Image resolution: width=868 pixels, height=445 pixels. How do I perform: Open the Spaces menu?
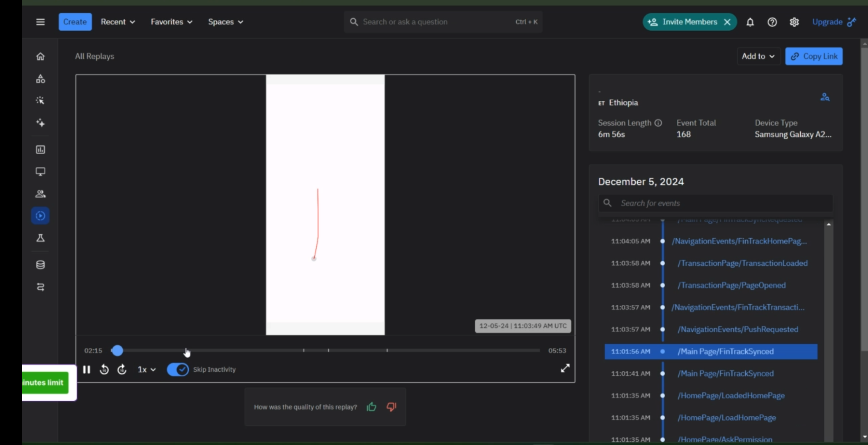(225, 22)
